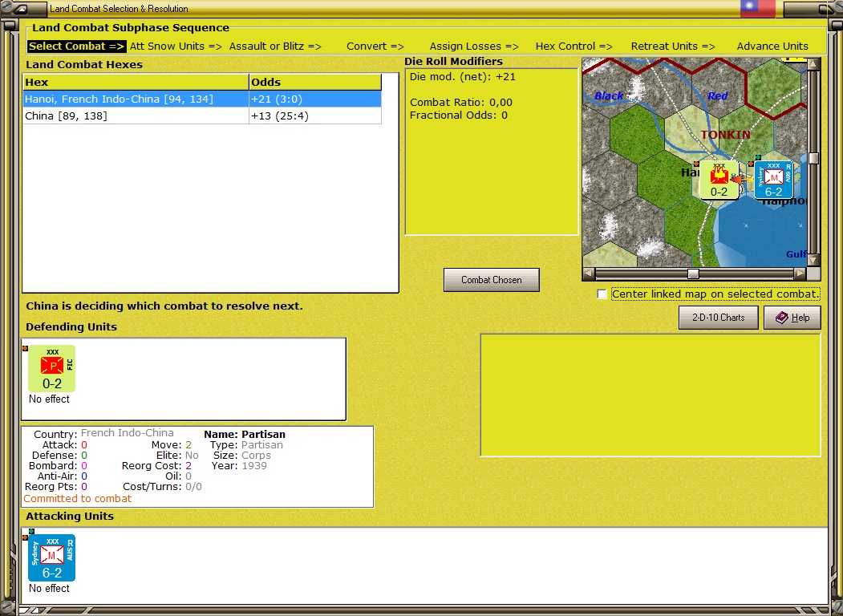The height and width of the screenshot is (616, 843).
Task: Click the Att Snow Units subphase label
Action: 176,47
